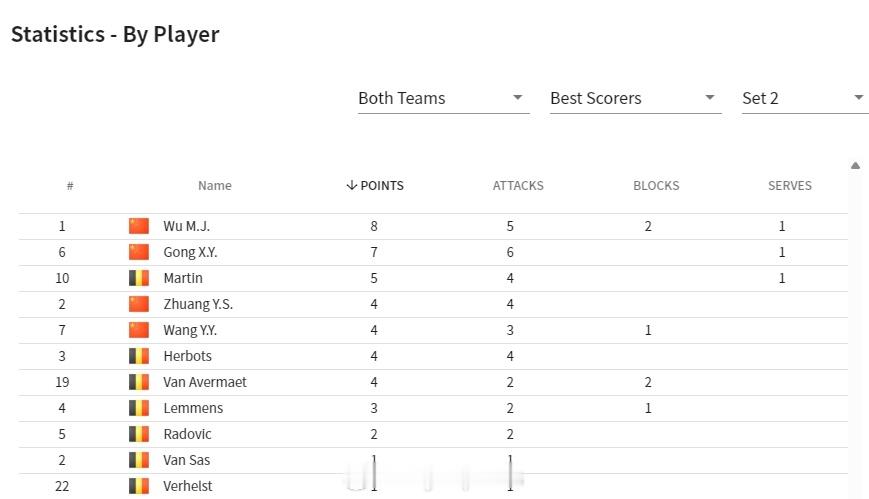Select player name Van Sas
Image resolution: width=869 pixels, height=499 pixels.
point(187,460)
